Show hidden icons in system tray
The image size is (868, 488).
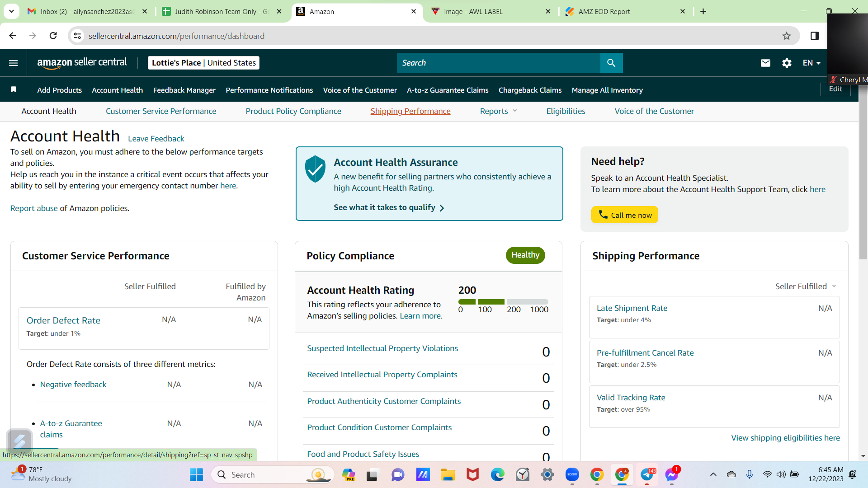pos(713,474)
